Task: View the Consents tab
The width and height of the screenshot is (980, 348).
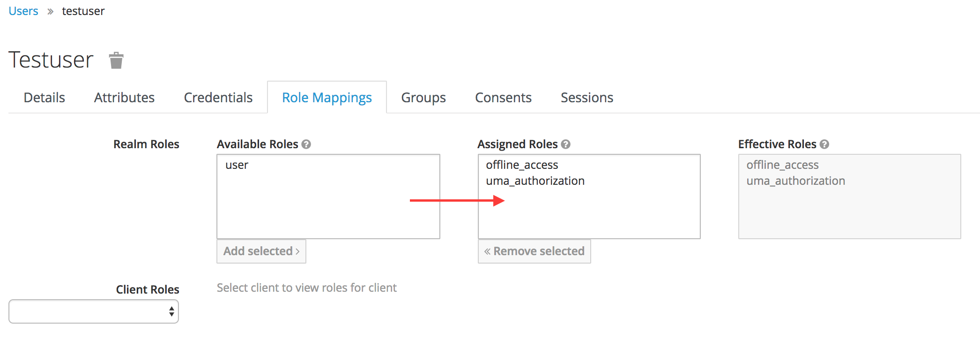Action: point(503,98)
